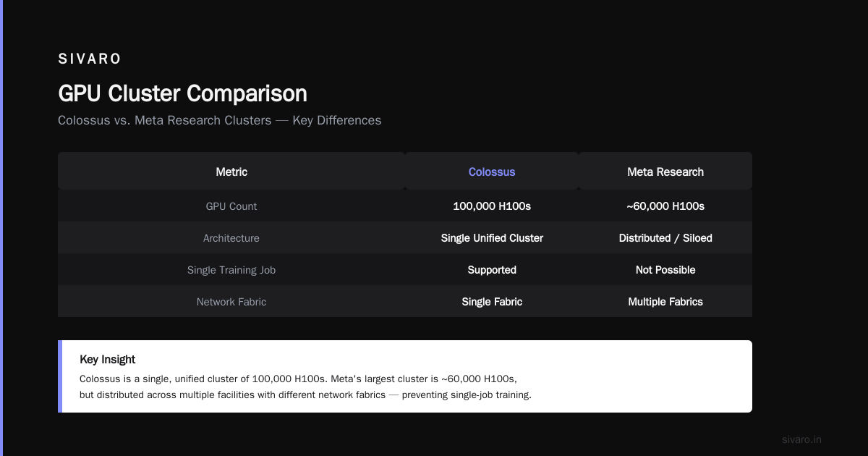
Task: Open the sivaro.in link at bottom
Action: pos(802,439)
